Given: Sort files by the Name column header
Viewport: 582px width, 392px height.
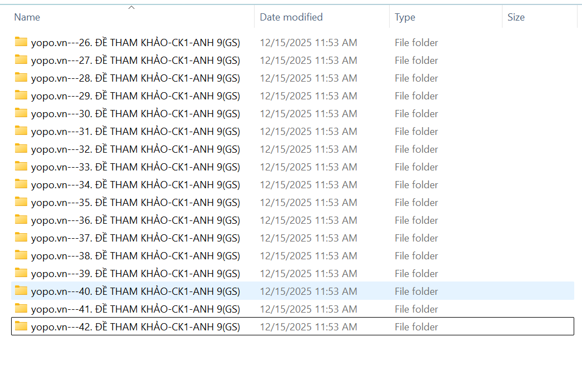Looking at the screenshot, I should [27, 17].
